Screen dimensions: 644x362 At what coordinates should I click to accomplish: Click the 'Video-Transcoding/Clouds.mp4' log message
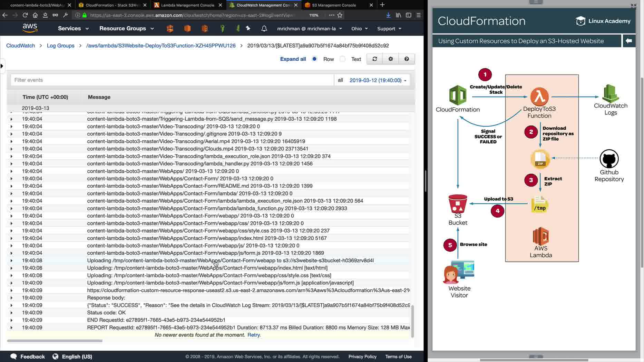[198, 149]
